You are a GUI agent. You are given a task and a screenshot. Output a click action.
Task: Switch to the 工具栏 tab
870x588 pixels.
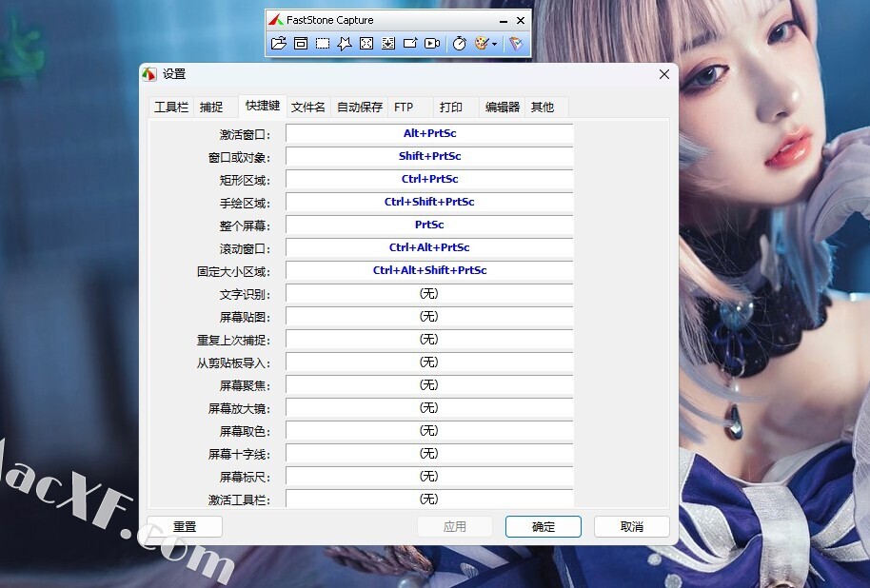pyautogui.click(x=171, y=108)
